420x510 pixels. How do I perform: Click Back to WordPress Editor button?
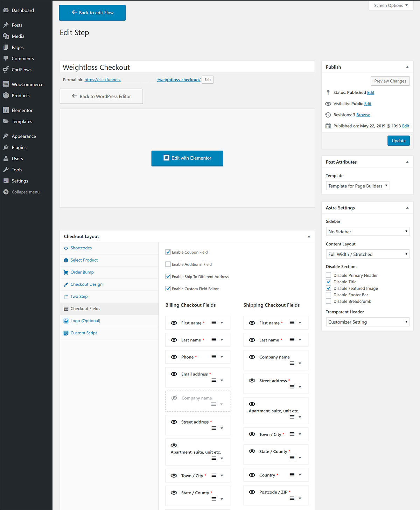(101, 96)
